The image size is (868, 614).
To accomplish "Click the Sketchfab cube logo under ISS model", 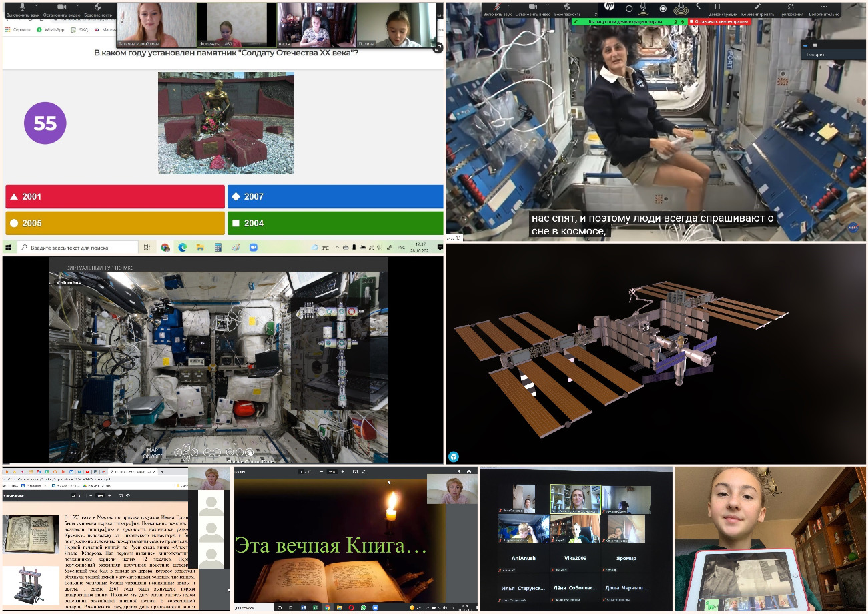I will 454,456.
